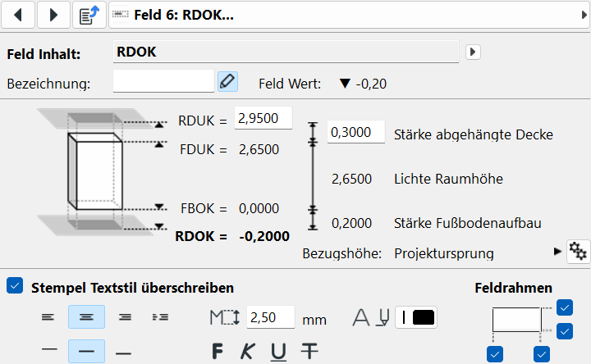The height and width of the screenshot is (364, 591).
Task: Toggle underline text formatting
Action: click(278, 352)
